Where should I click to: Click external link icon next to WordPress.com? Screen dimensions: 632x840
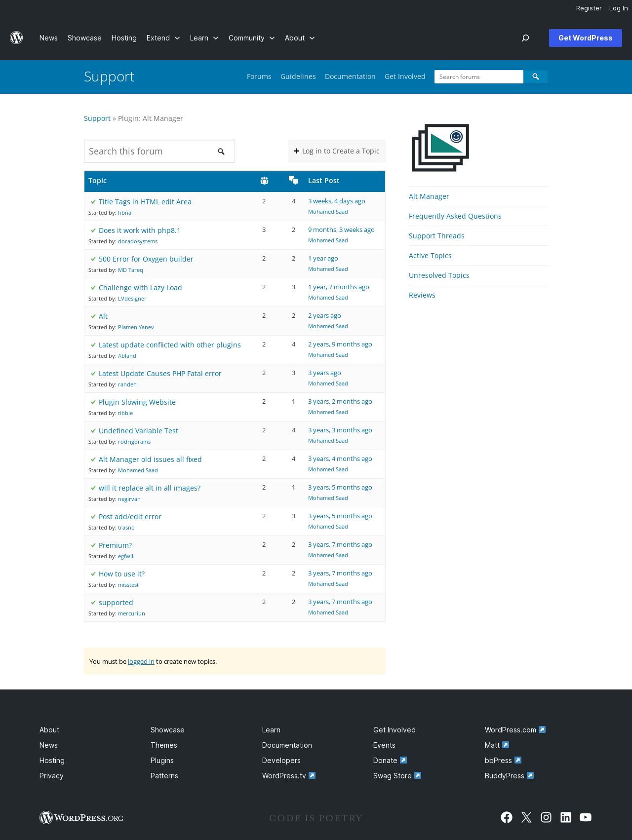click(x=542, y=729)
